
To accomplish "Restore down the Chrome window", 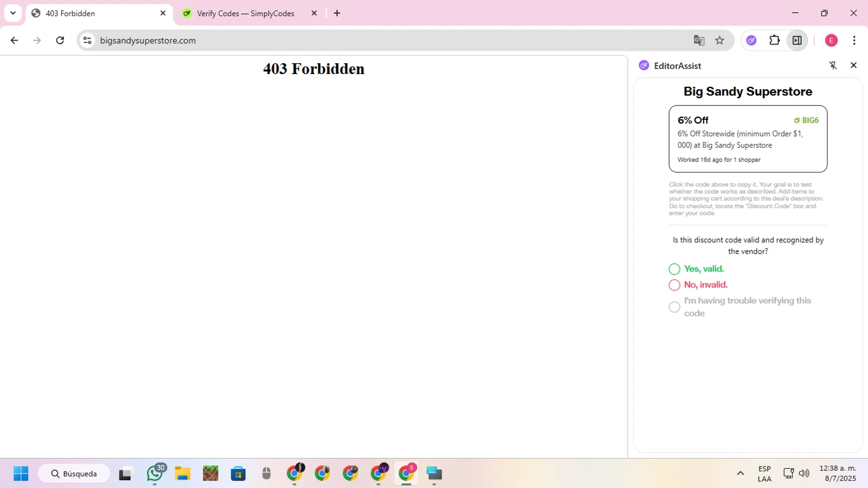I will (x=824, y=13).
